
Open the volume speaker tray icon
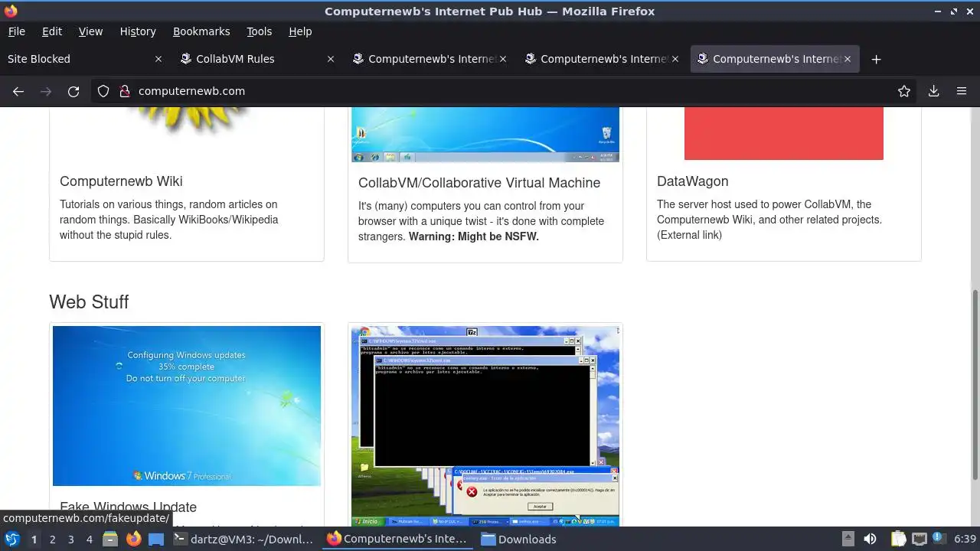tap(870, 539)
